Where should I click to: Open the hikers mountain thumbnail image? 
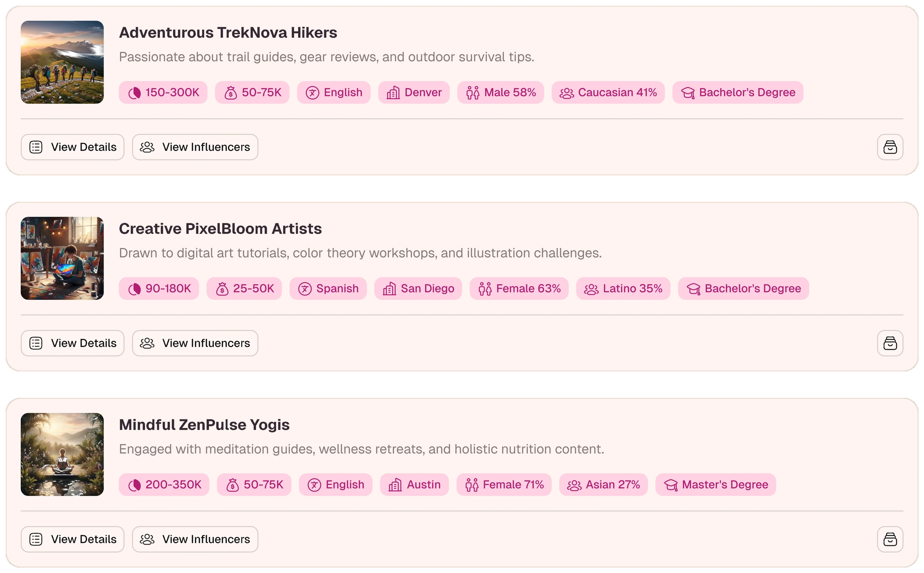(x=62, y=62)
